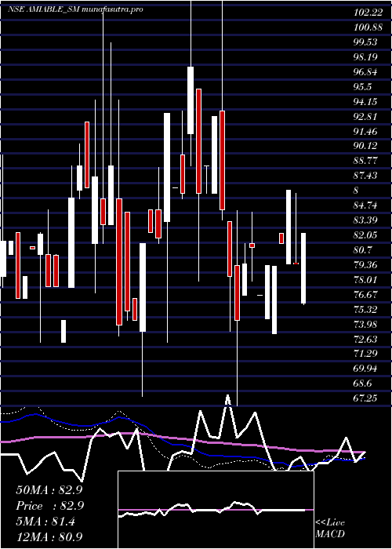Click the 78.01 price label
The width and height of the screenshot is (392, 549).
pyautogui.click(x=365, y=280)
